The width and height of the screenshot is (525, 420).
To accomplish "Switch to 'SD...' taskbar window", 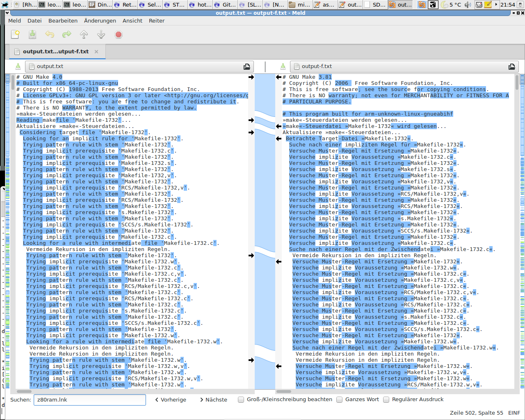I will 374,5.
